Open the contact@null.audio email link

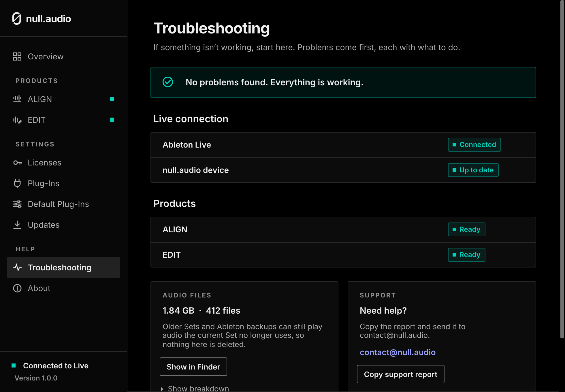pos(398,352)
